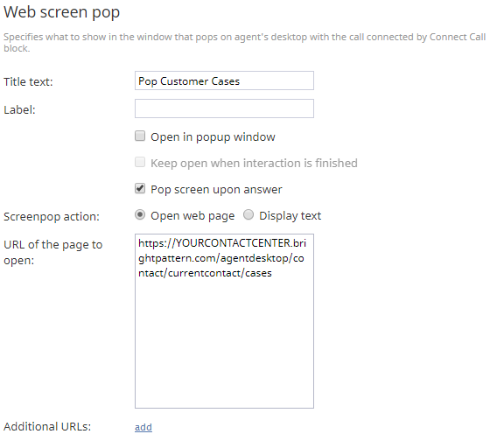Click the "Title text:" field label
Screen dimensions: 490x448
pyautogui.click(x=28, y=82)
